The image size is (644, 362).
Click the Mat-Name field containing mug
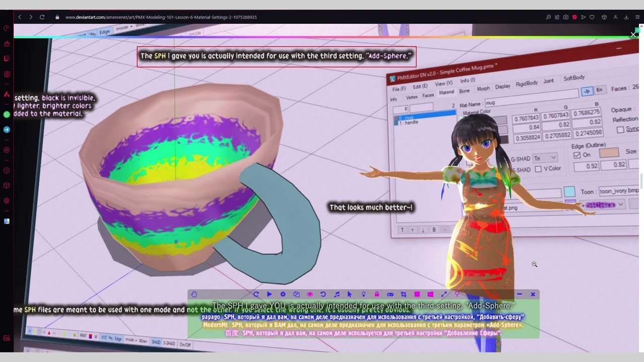pyautogui.click(x=531, y=98)
